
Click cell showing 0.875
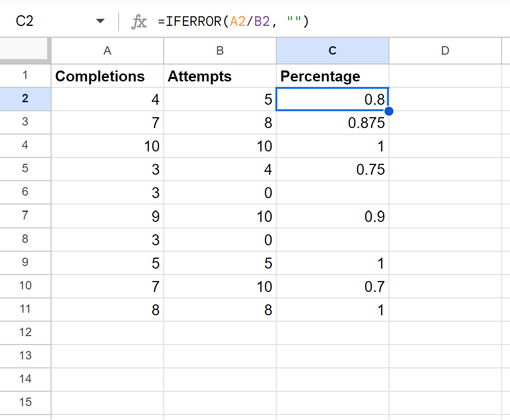point(332,123)
